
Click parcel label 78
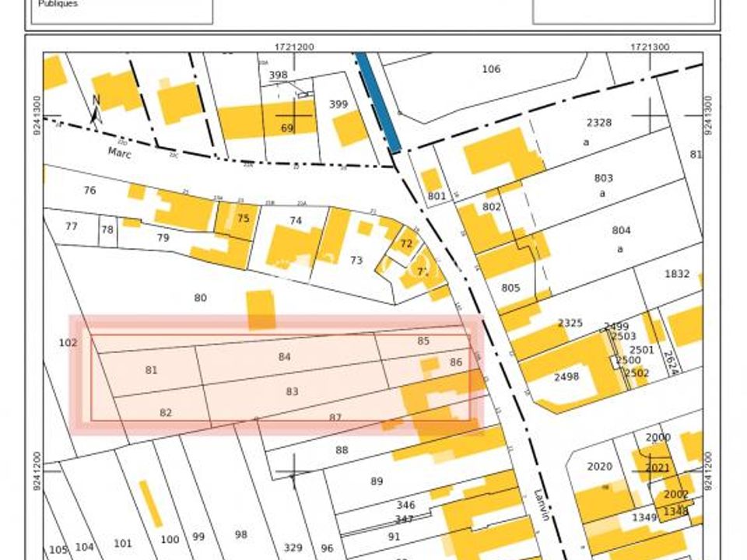point(107,229)
